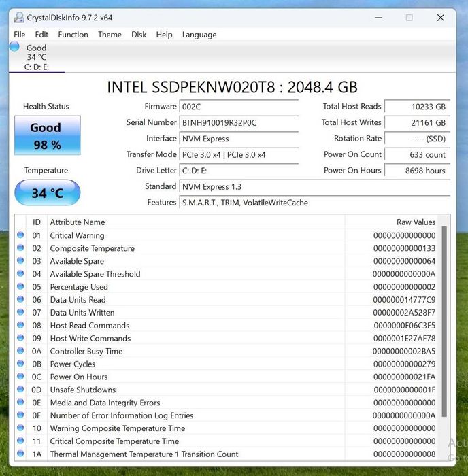Click the Serial Number field BTNH910019R32P0C

click(239, 123)
